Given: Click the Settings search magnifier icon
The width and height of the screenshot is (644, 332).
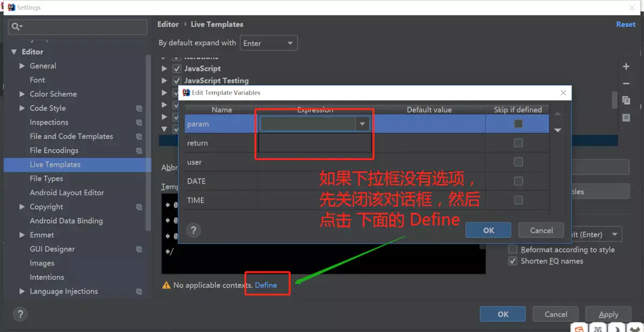Looking at the screenshot, I should pyautogui.click(x=17, y=27).
